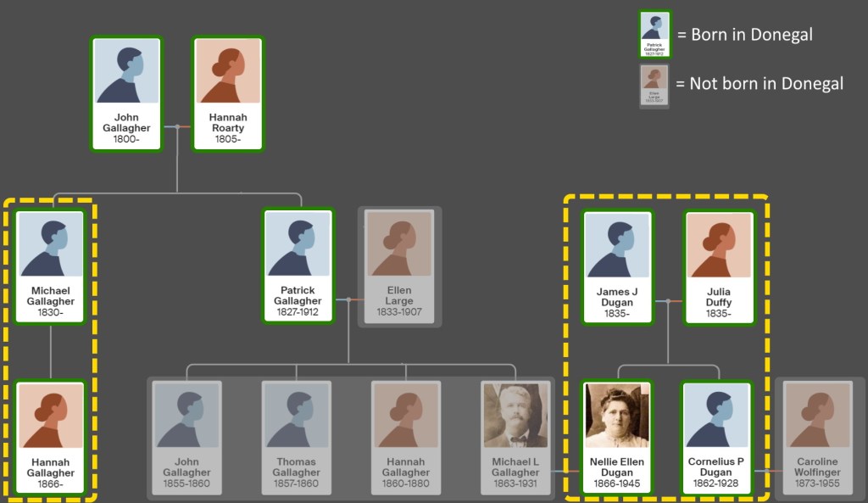This screenshot has height=503, width=868.
Task: Click John Gallagher 1800 avatar icon
Action: [x=126, y=71]
